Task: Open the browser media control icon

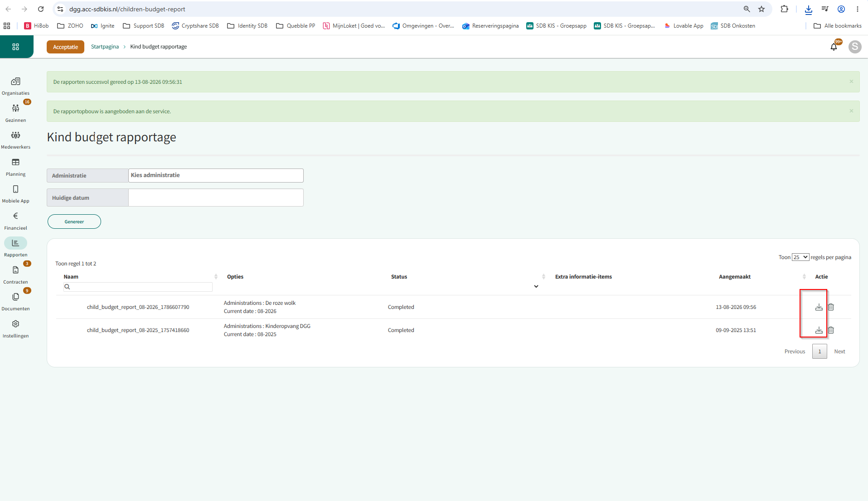Action: pyautogui.click(x=825, y=9)
